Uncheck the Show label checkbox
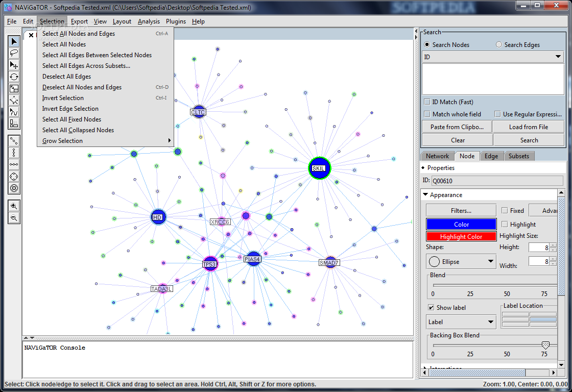 (431, 307)
